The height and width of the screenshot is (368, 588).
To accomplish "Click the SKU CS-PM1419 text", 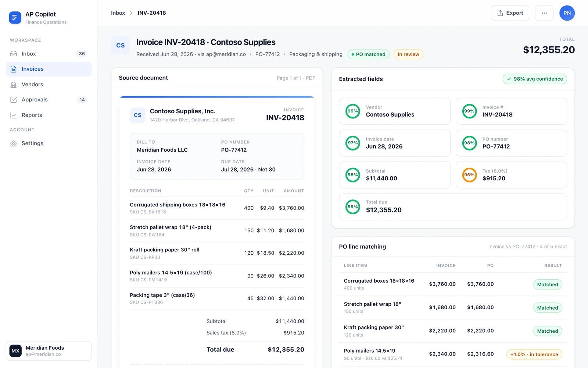I will pos(148,280).
